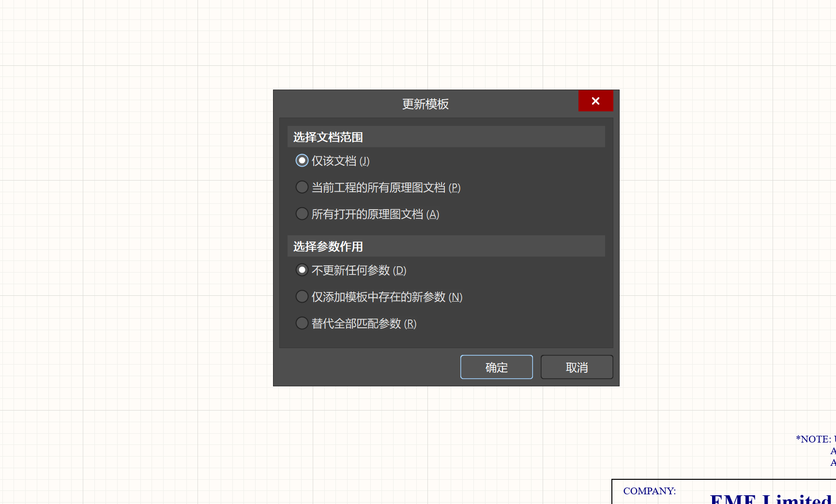Select the 仅该文档 (J) radio button
This screenshot has height=504, width=836.
tap(302, 161)
